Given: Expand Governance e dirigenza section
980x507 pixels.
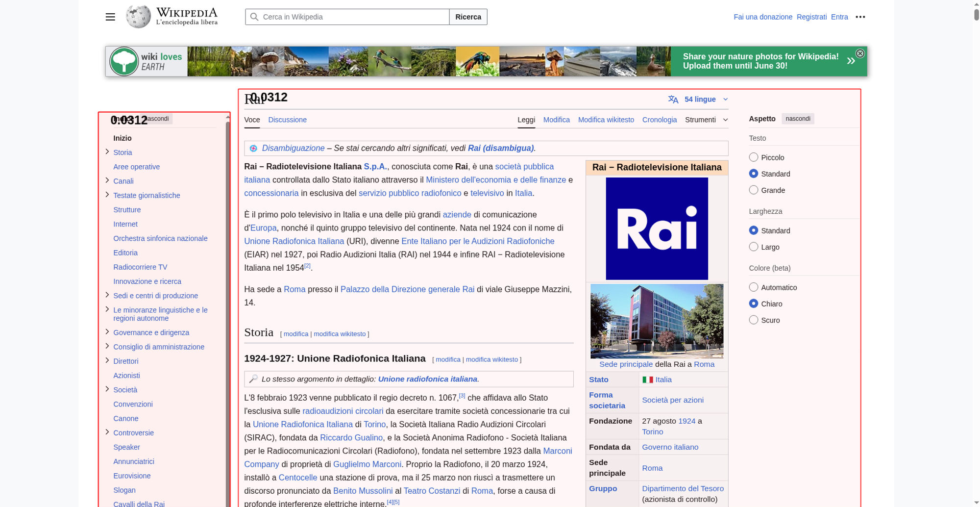Looking at the screenshot, I should [x=107, y=332].
